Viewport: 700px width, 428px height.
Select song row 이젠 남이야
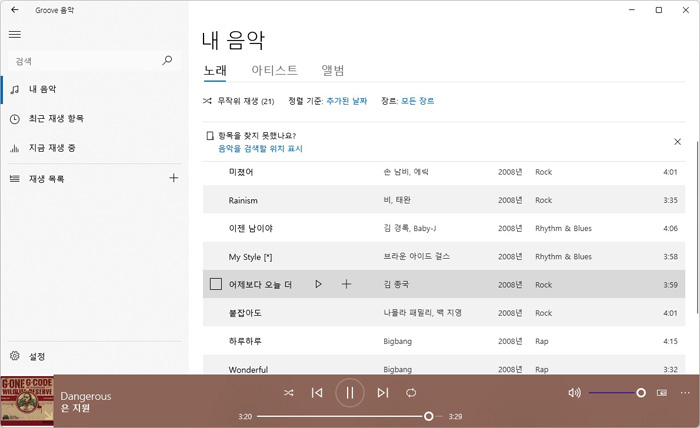tap(444, 228)
